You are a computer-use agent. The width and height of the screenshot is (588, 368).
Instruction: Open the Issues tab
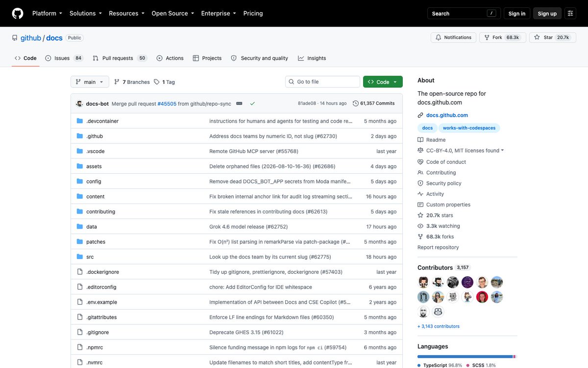click(64, 58)
